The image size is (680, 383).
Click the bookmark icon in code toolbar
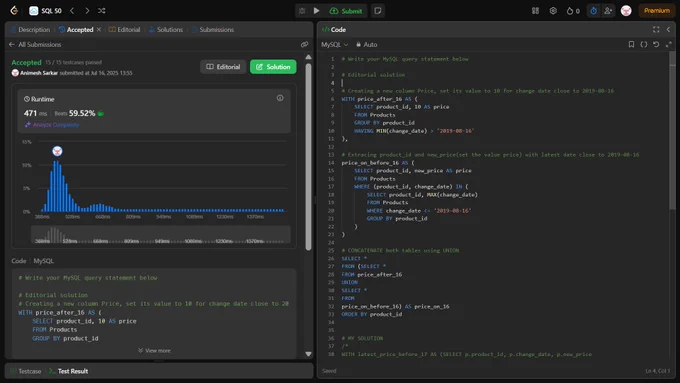631,44
